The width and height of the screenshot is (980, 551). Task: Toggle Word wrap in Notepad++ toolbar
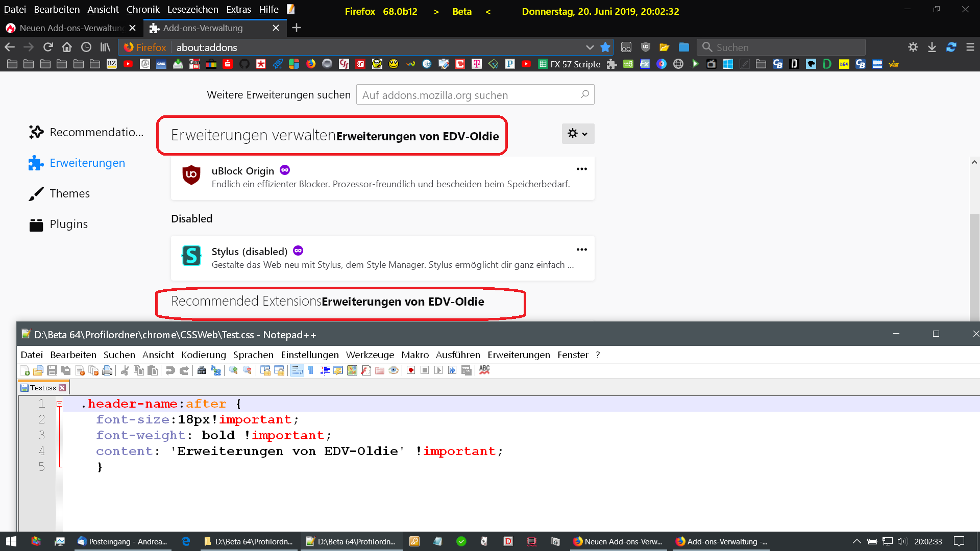pyautogui.click(x=297, y=370)
